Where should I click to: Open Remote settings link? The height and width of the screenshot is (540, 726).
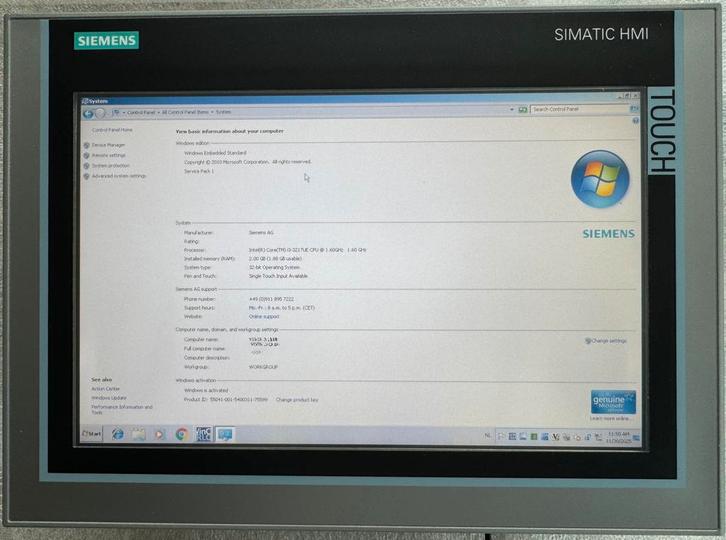(x=108, y=156)
